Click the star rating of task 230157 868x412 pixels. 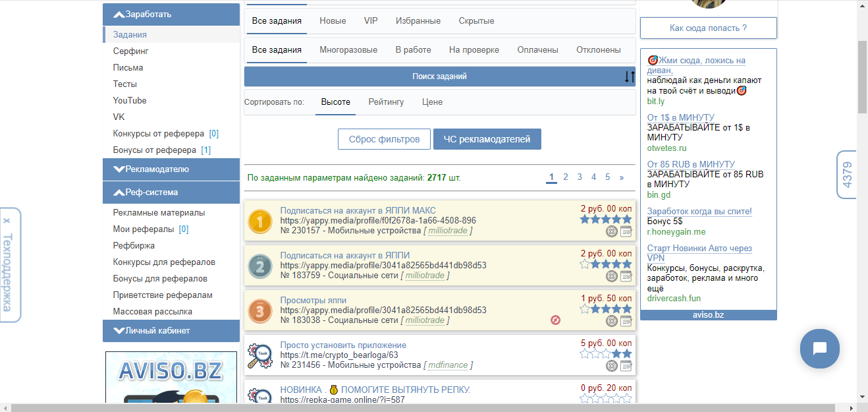click(606, 220)
